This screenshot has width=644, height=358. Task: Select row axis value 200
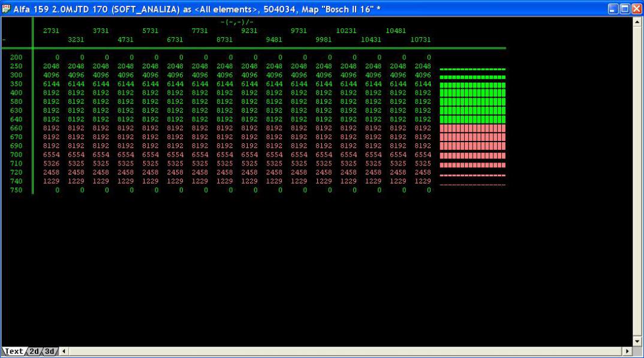tap(16, 58)
